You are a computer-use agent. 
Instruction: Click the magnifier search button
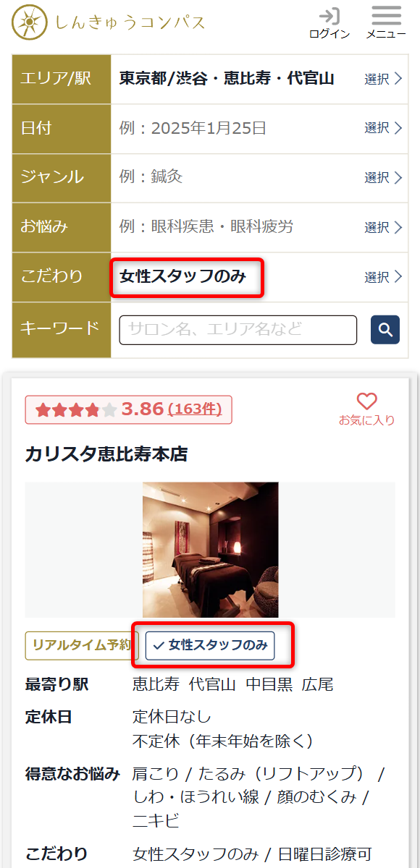[385, 330]
